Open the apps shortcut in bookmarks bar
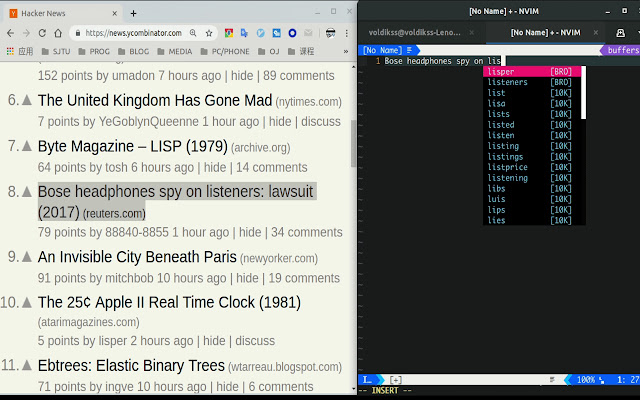The image size is (640, 400). 18,50
